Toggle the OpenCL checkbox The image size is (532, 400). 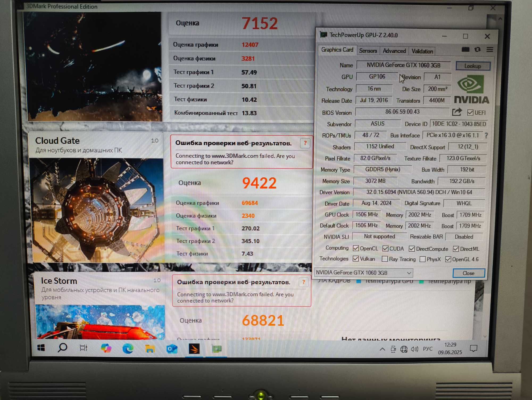(356, 248)
